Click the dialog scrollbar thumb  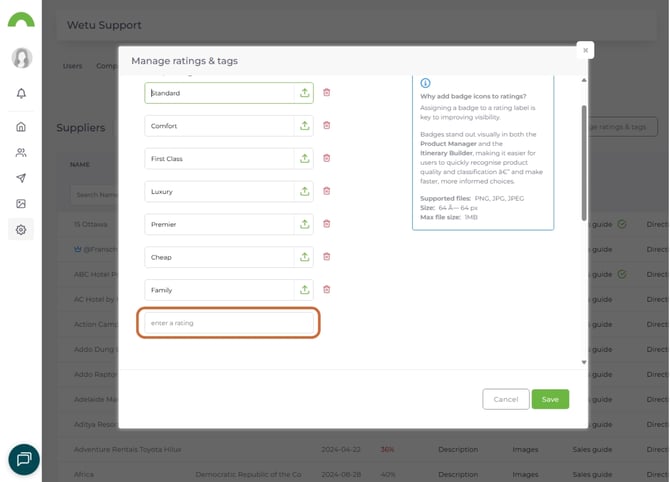pos(584,163)
